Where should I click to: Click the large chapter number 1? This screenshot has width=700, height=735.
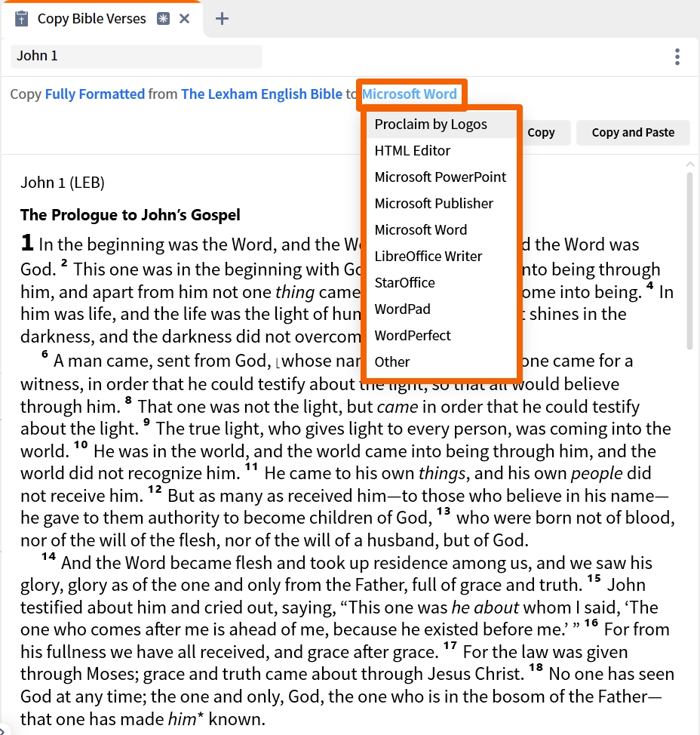27,242
